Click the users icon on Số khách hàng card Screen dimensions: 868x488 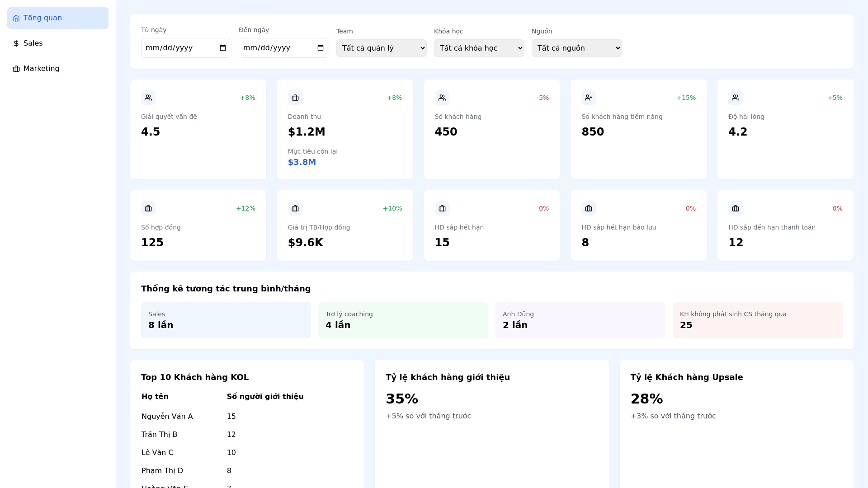442,98
